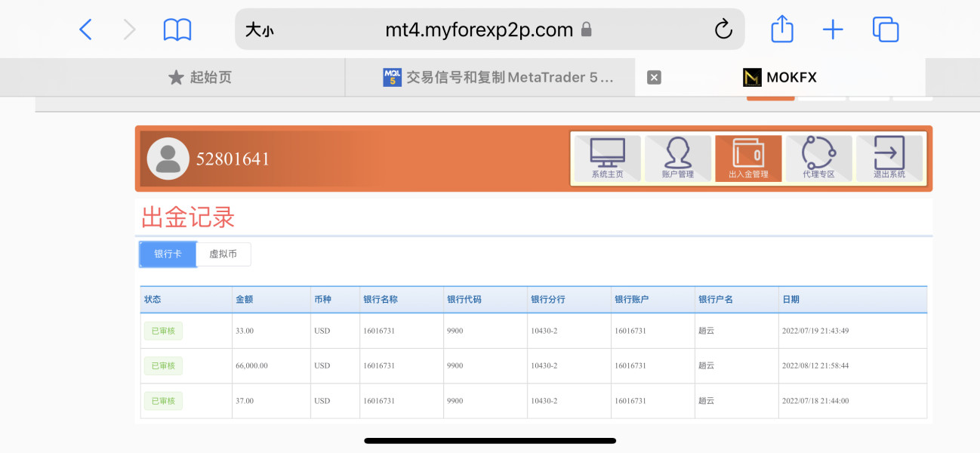The image size is (980, 453).
Task: Click date 2022/07/18 21:44:00
Action: click(815, 401)
